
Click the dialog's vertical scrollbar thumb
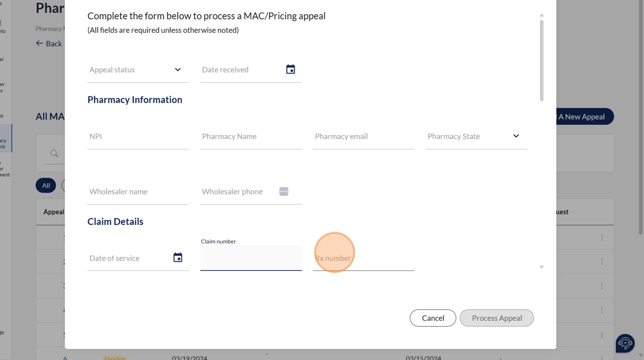(x=542, y=60)
